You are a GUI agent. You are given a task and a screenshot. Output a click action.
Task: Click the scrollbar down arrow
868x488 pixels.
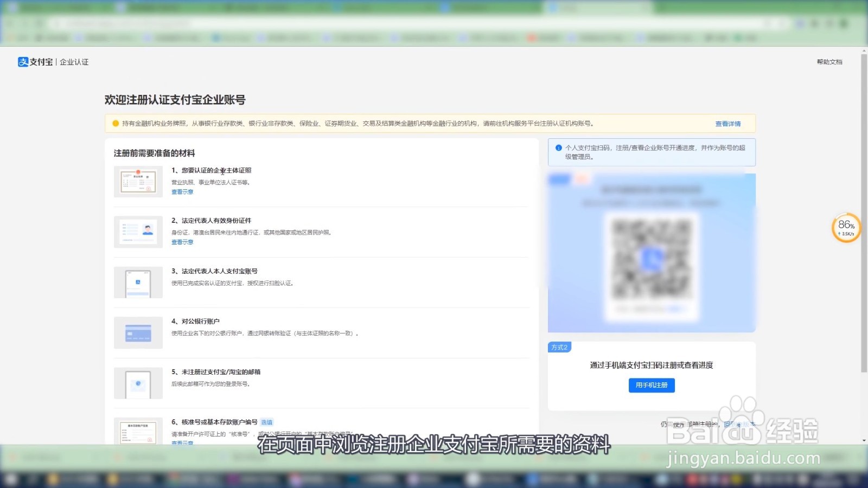pyautogui.click(x=864, y=440)
